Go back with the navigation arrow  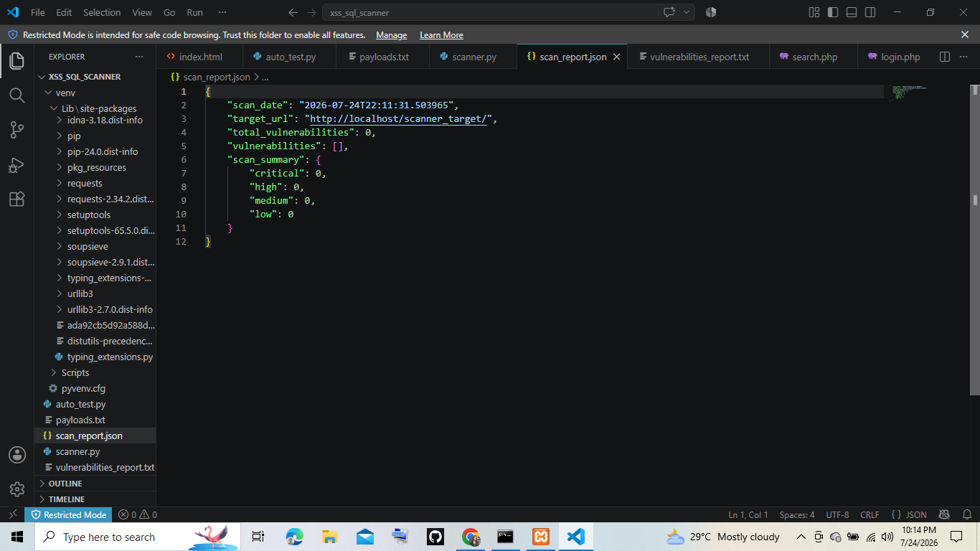coord(293,12)
